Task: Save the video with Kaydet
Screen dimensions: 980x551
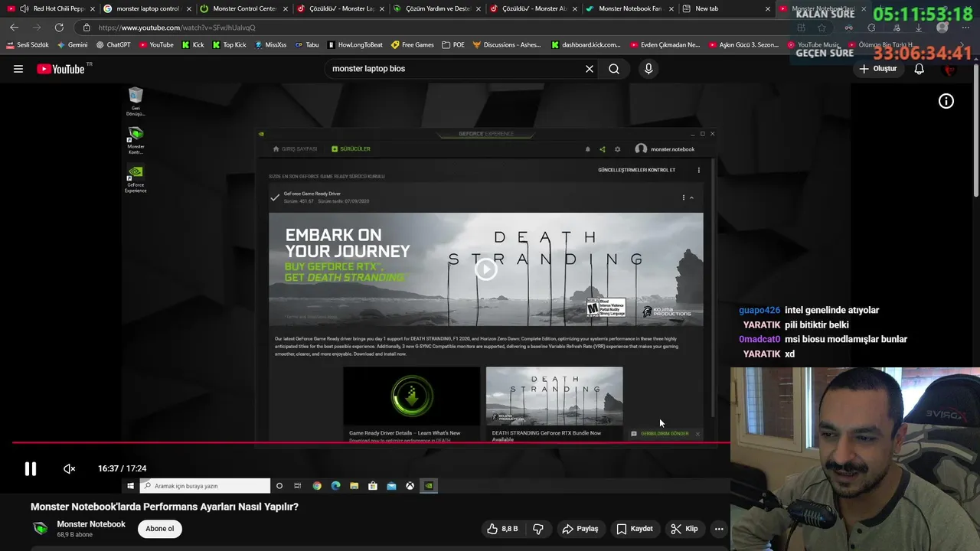Action: coord(635,529)
